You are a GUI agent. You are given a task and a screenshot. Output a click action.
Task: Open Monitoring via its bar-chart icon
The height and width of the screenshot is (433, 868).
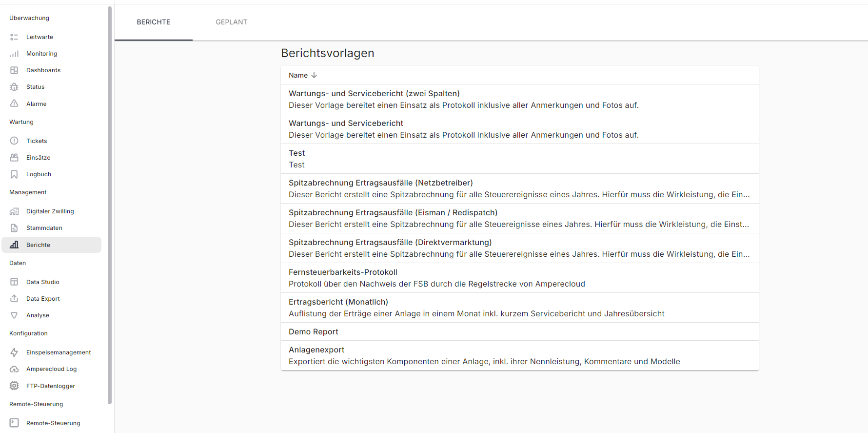click(14, 54)
